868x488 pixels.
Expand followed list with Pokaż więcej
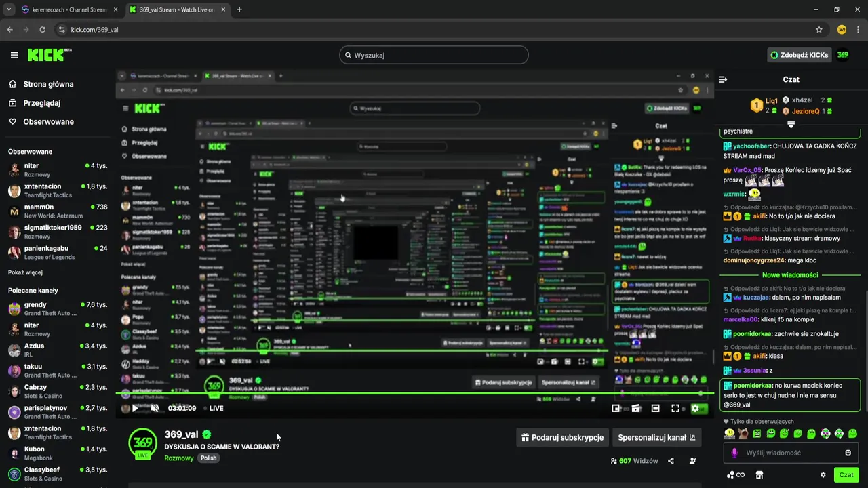coord(25,272)
